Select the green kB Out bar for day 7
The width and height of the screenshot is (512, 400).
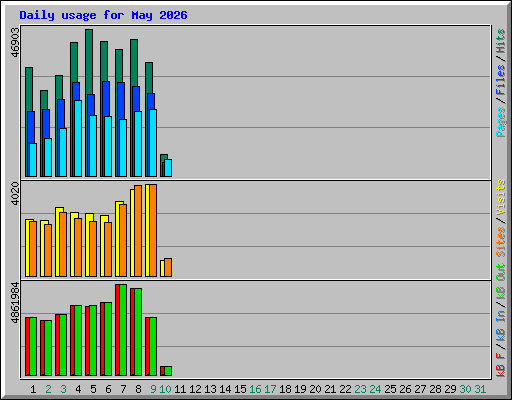pos(123,330)
